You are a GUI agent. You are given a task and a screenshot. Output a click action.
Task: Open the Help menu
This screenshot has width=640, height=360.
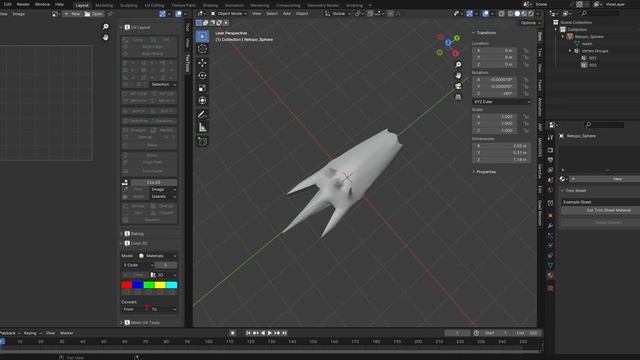(x=59, y=4)
